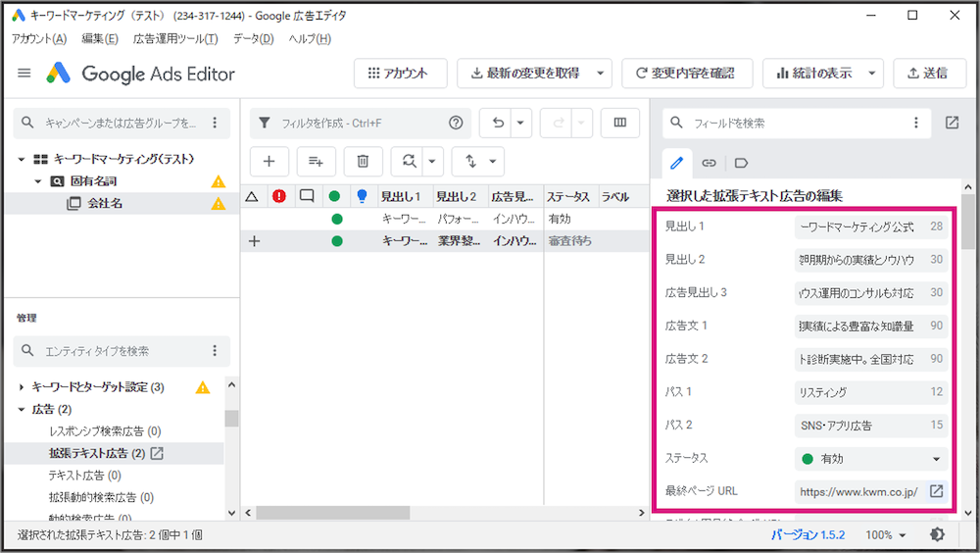980x553 pixels.
Task: Open the データ(D) menu
Action: pyautogui.click(x=253, y=39)
